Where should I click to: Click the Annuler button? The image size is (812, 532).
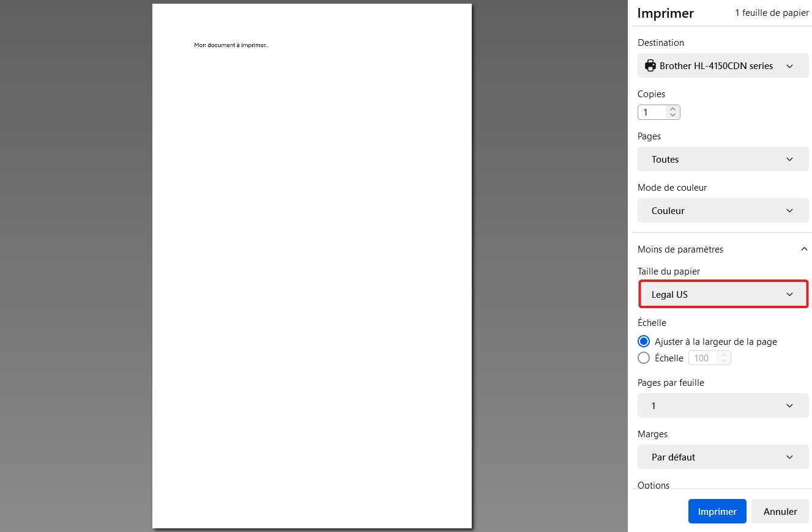[x=780, y=511]
